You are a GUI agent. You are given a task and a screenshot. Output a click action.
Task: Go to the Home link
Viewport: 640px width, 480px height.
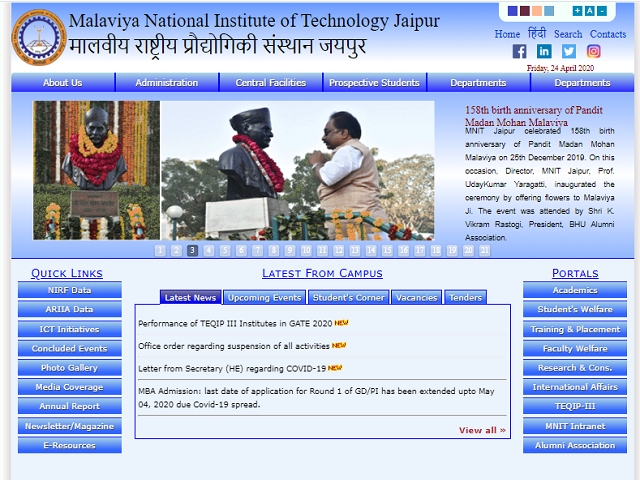(507, 34)
